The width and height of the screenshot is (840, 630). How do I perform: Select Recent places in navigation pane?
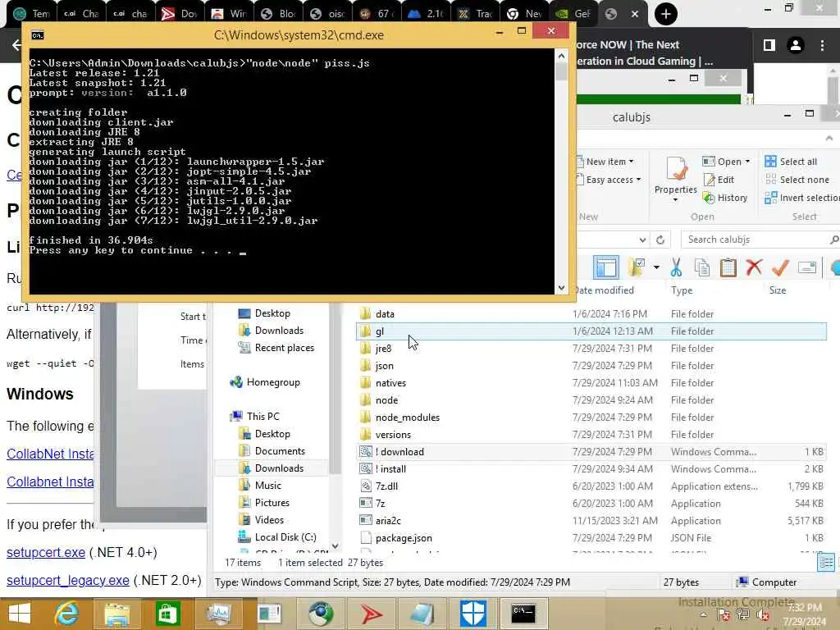click(276, 348)
